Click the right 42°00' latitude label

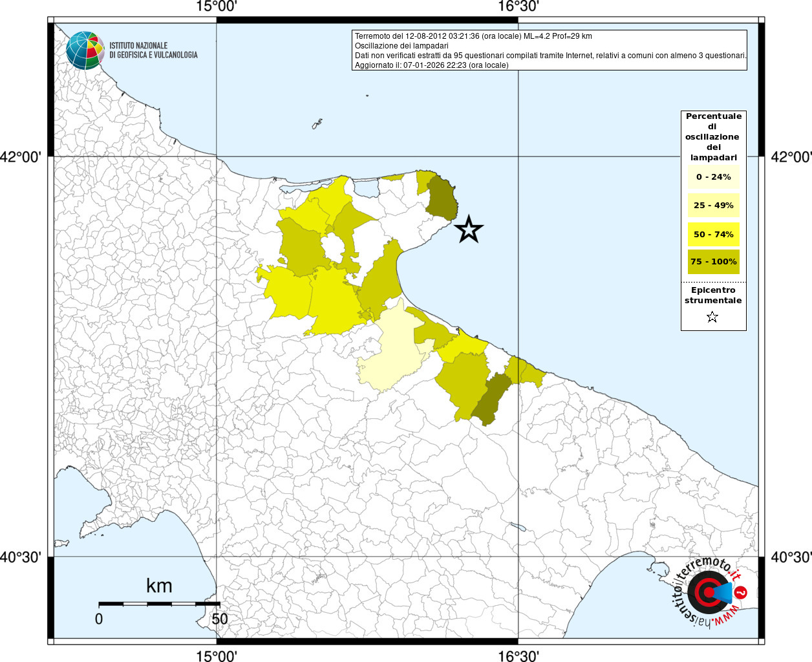[x=791, y=157]
